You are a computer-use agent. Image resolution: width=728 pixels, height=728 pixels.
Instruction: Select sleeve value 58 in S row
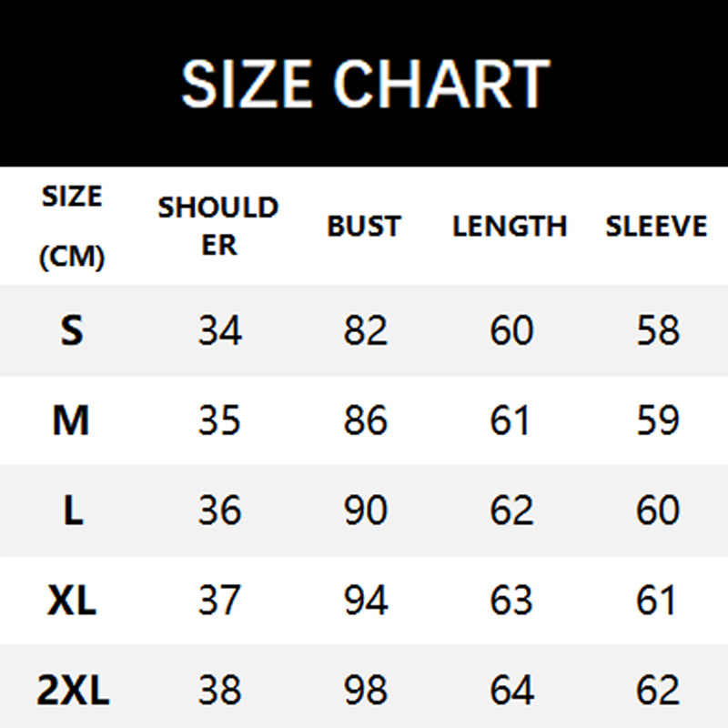tap(657, 331)
